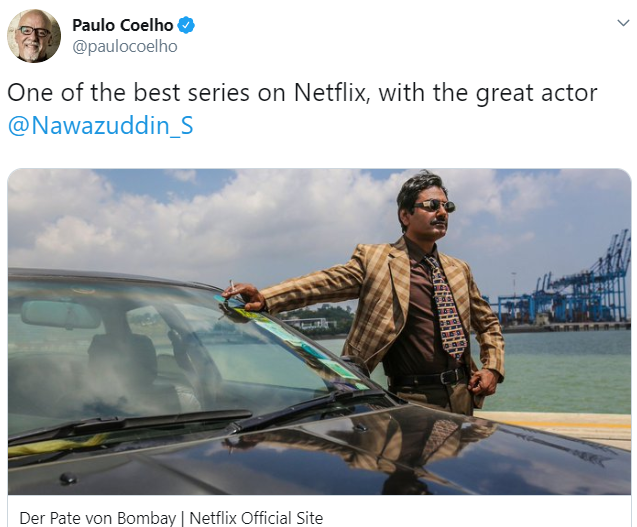Open Der Pate von Bombay card title
Screen dimensions: 637x527
pyautogui.click(x=98, y=518)
